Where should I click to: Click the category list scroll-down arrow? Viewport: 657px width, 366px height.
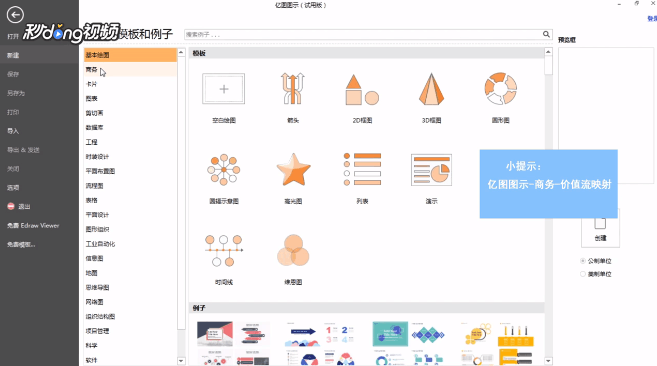pyautogui.click(x=181, y=361)
